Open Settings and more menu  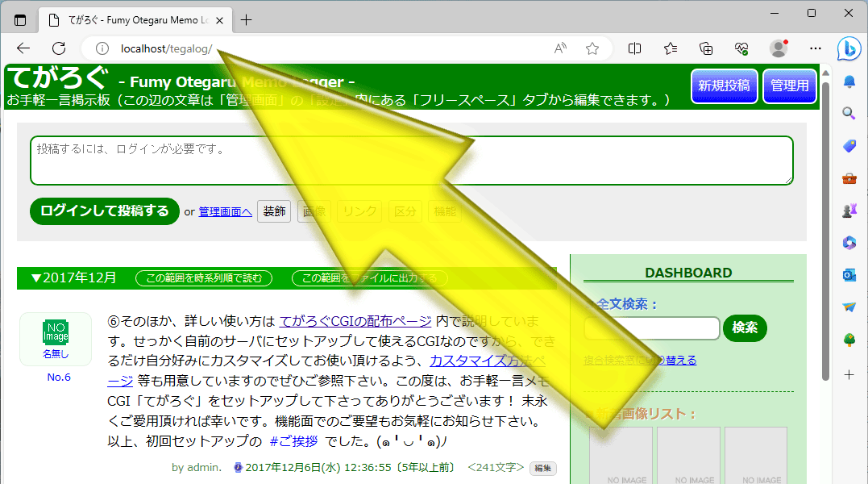click(x=815, y=48)
